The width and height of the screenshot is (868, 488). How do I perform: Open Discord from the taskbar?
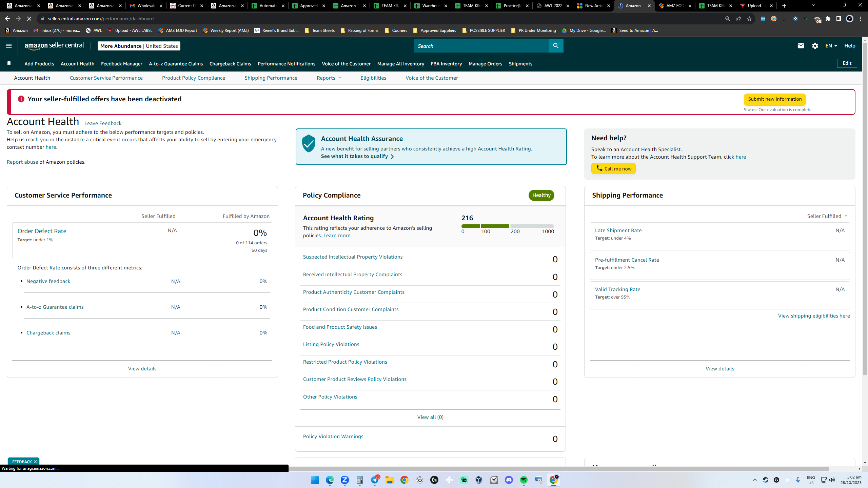[x=509, y=480]
